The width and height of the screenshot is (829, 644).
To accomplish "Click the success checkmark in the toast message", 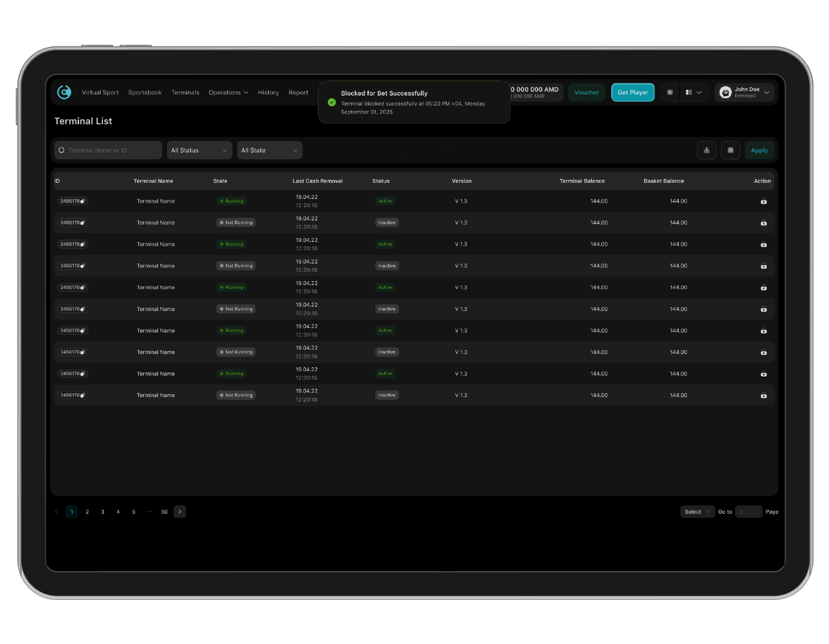I will [x=332, y=102].
